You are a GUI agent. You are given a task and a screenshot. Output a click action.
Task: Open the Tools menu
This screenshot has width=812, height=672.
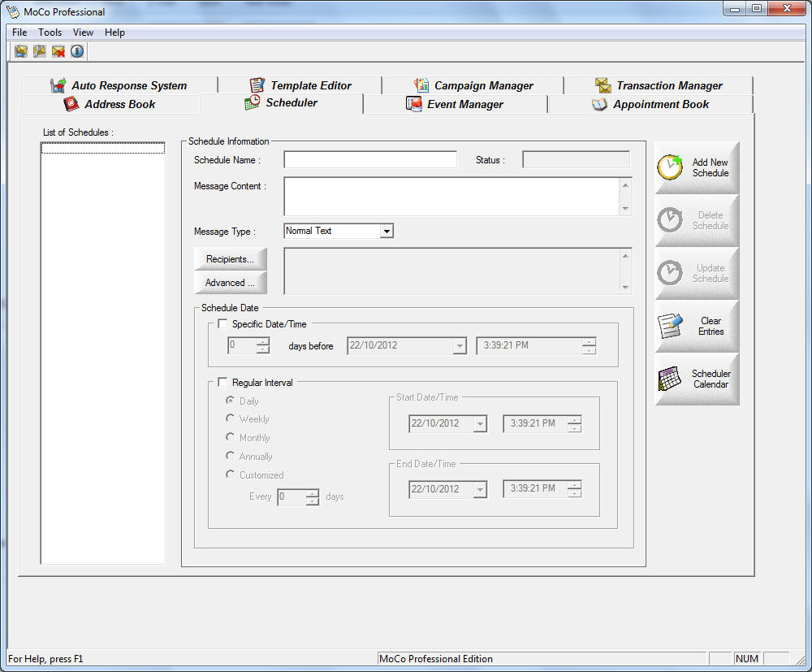coord(50,33)
